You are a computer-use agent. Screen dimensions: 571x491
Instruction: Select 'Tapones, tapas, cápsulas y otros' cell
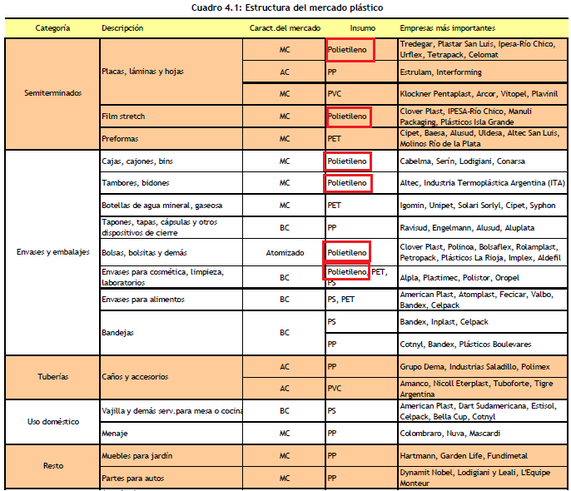point(171,228)
